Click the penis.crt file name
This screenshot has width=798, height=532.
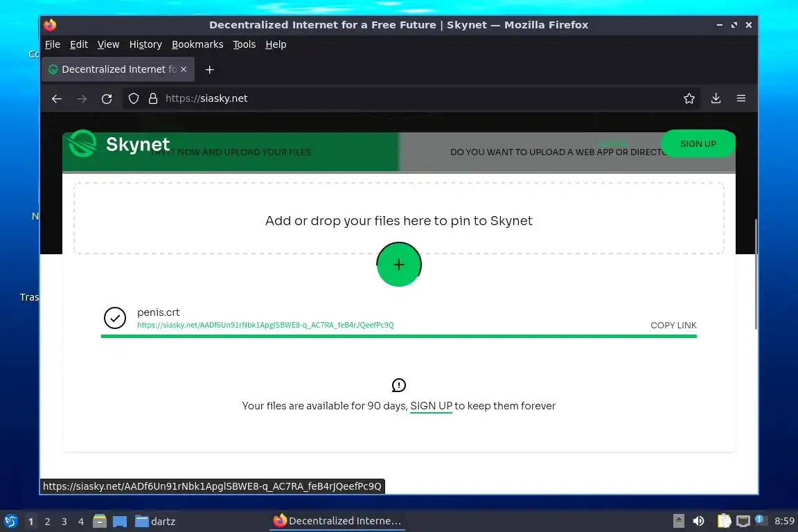tap(158, 312)
